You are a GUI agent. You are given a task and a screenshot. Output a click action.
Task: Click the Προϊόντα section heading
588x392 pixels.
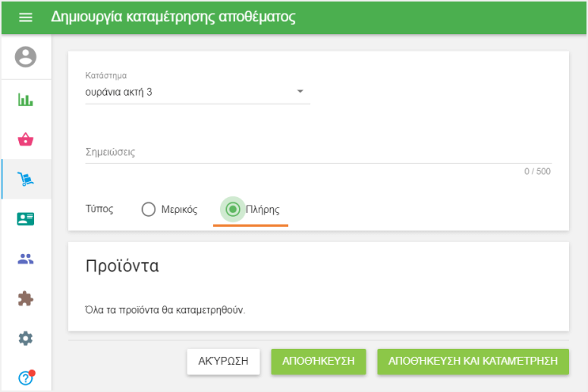click(122, 266)
